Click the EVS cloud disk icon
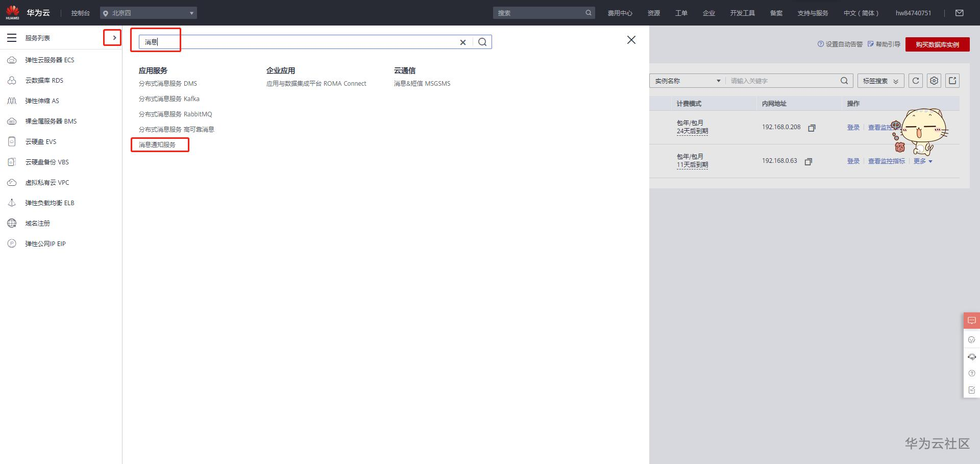 coord(12,142)
